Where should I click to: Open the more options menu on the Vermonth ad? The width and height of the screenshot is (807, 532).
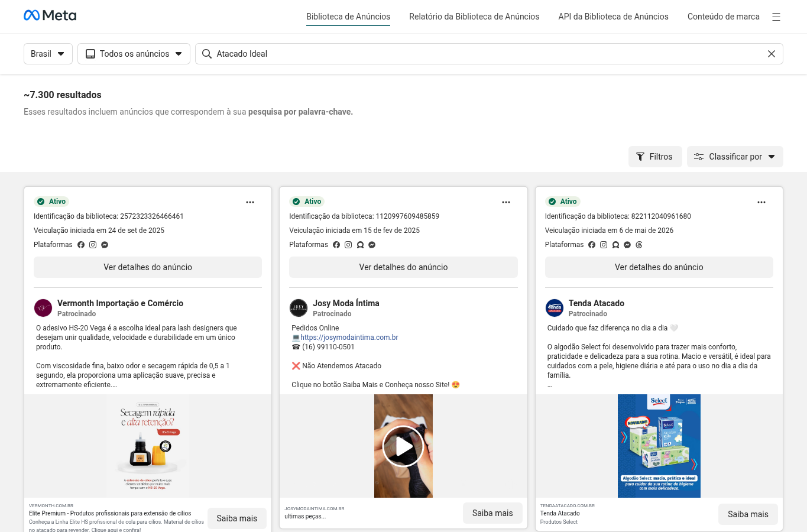click(250, 202)
